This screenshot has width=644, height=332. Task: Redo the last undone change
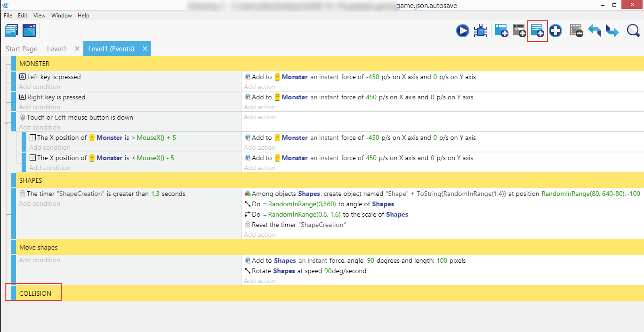coord(612,31)
